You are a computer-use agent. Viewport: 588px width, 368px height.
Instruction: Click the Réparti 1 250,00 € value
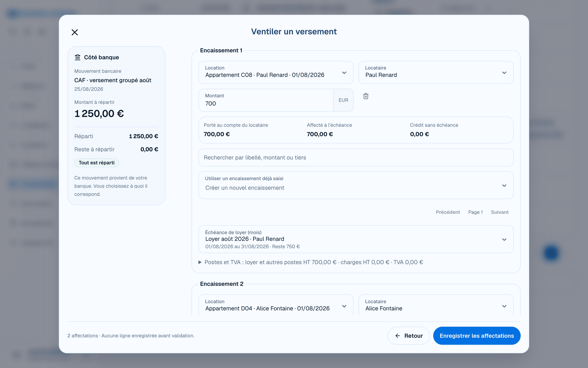pos(144,136)
